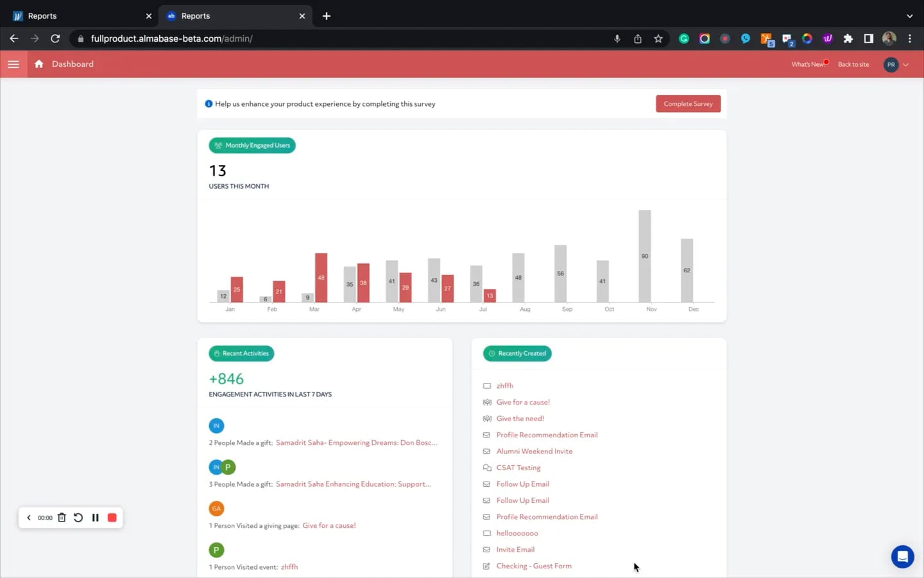924x578 pixels.
Task: Restart the recording with circular arrow icon
Action: [78, 518]
